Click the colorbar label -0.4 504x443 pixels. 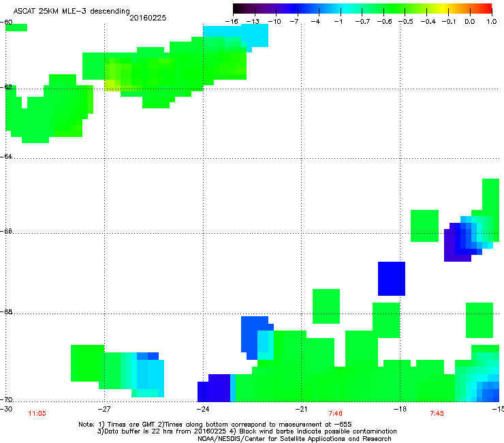pyautogui.click(x=428, y=22)
